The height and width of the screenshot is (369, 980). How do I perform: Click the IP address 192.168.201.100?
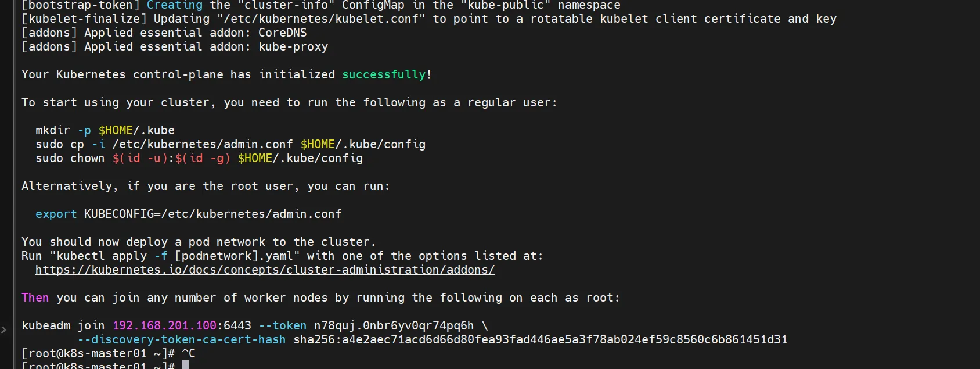click(x=164, y=325)
